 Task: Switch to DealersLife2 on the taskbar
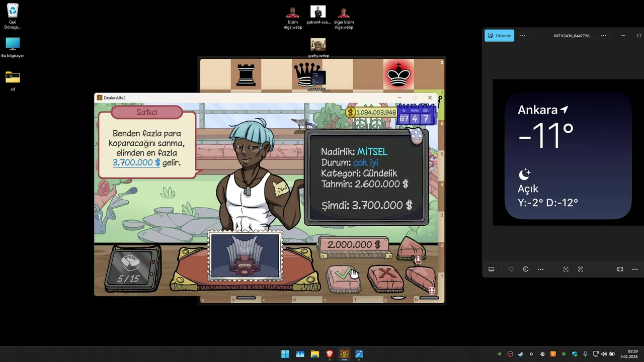pos(344,354)
